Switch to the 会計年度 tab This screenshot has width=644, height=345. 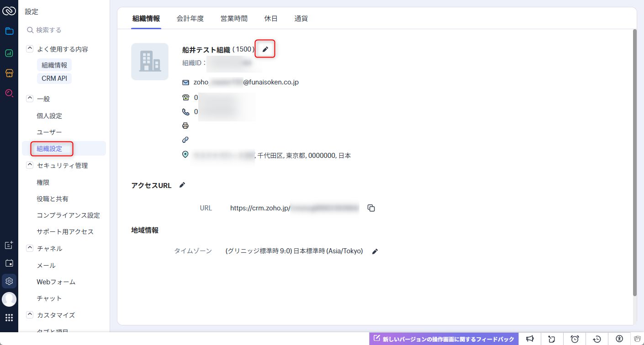pyautogui.click(x=190, y=19)
